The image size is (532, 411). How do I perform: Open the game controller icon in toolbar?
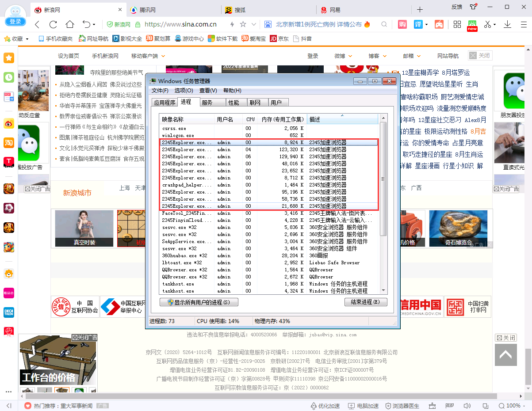[439, 24]
